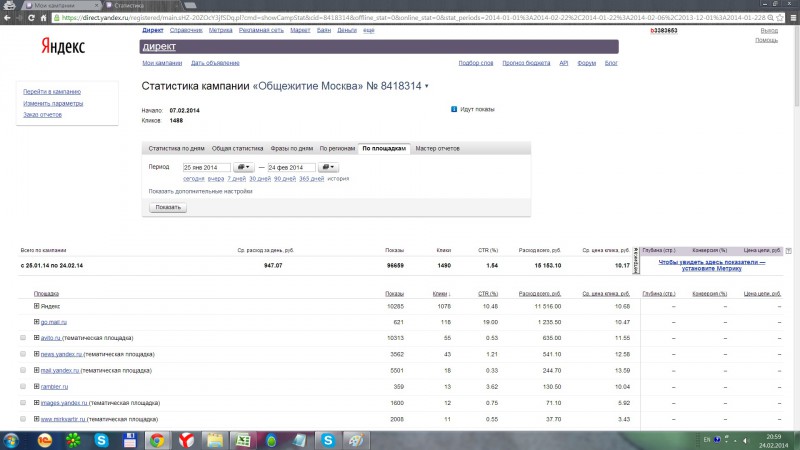800x450 pixels.
Task: Tick the checkbox for avito.ru row
Action: pos(23,338)
